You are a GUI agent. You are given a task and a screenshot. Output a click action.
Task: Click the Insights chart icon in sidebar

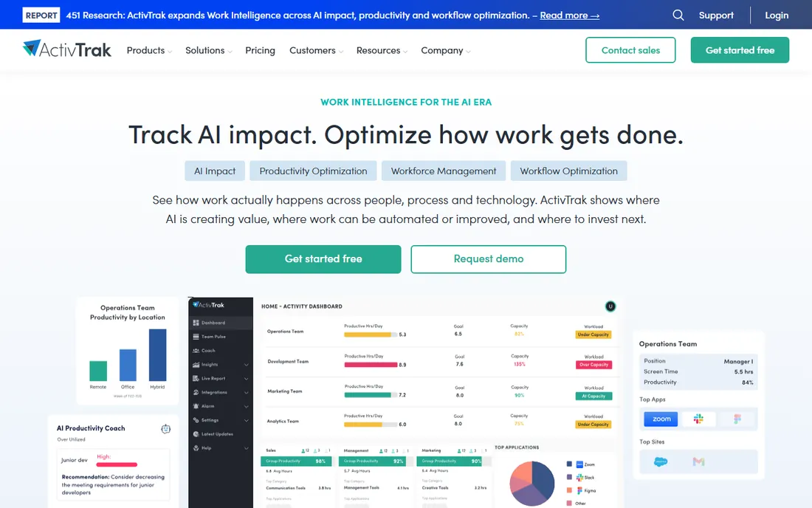196,365
